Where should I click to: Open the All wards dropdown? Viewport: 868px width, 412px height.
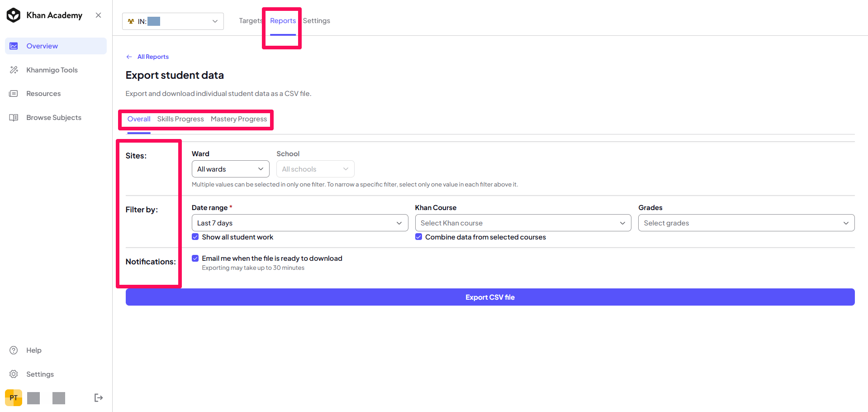231,169
